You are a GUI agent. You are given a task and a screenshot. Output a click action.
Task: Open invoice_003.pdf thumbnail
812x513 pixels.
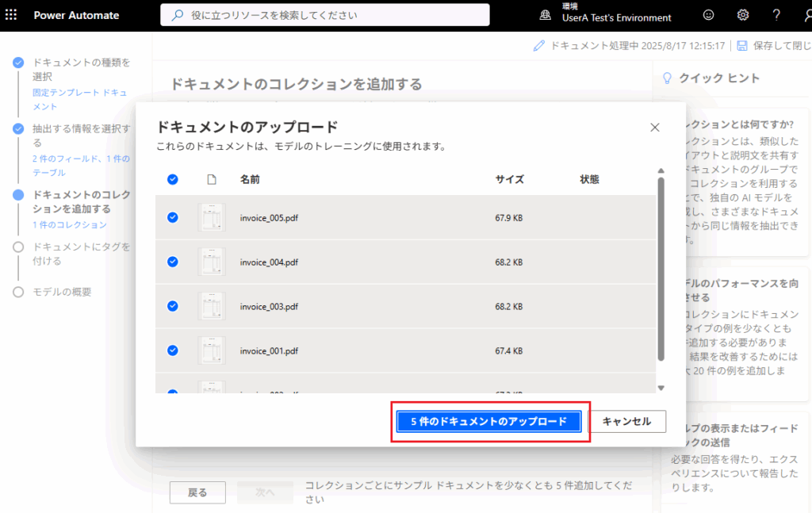point(211,307)
